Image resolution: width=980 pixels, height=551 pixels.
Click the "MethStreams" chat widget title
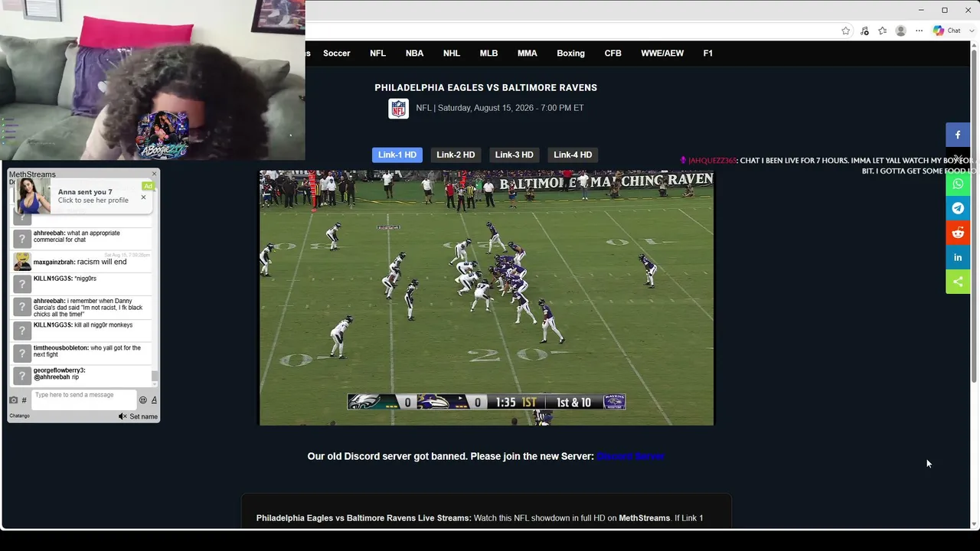coord(32,174)
